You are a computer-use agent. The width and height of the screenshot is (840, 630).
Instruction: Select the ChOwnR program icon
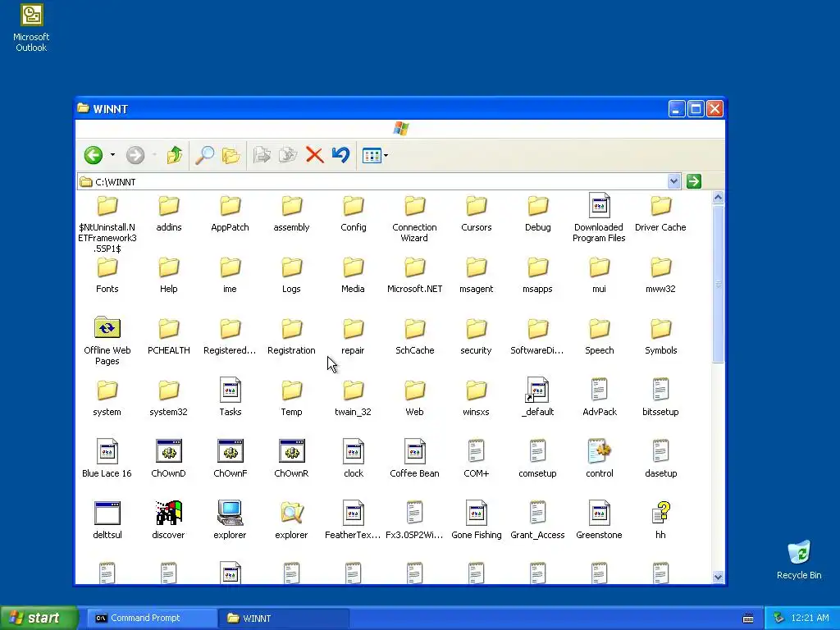pos(291,451)
